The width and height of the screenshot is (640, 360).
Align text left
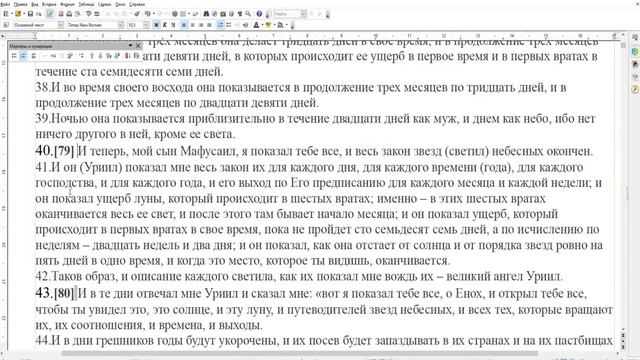184,25
